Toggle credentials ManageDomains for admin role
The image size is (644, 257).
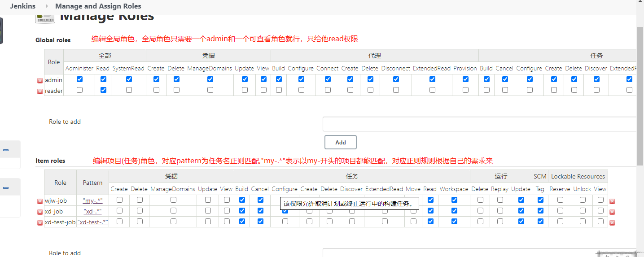(x=210, y=79)
